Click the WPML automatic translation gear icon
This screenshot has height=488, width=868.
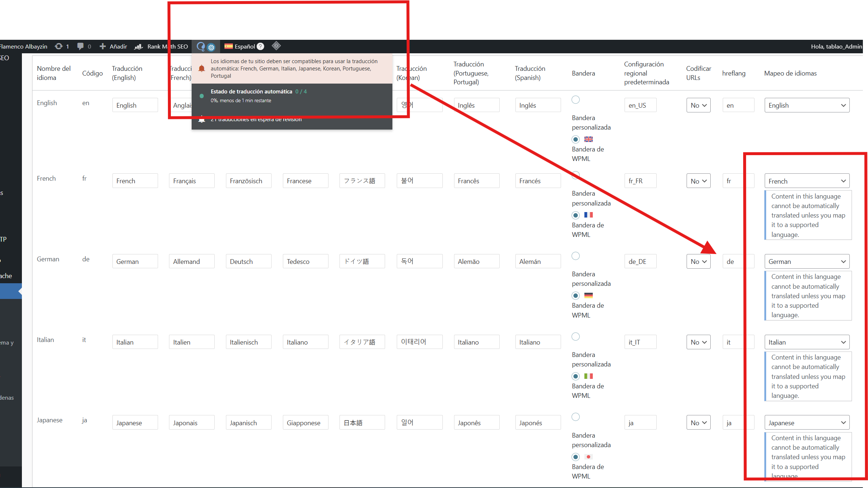[x=211, y=47]
